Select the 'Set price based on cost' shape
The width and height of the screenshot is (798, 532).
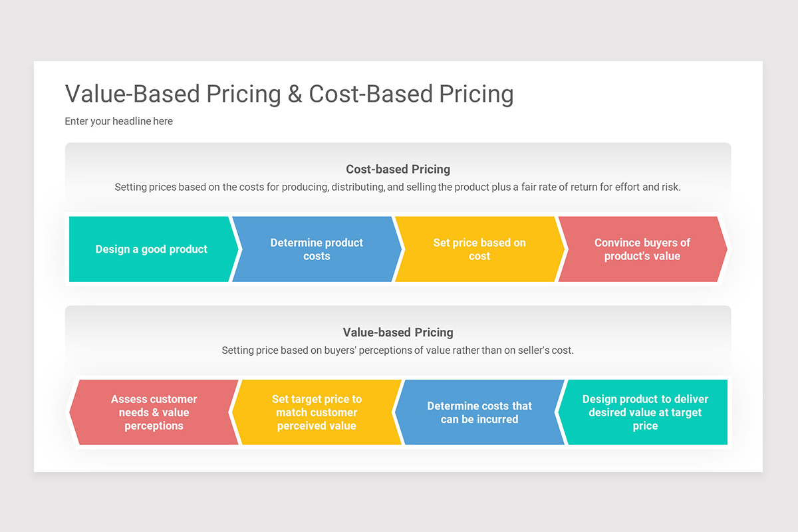point(479,249)
